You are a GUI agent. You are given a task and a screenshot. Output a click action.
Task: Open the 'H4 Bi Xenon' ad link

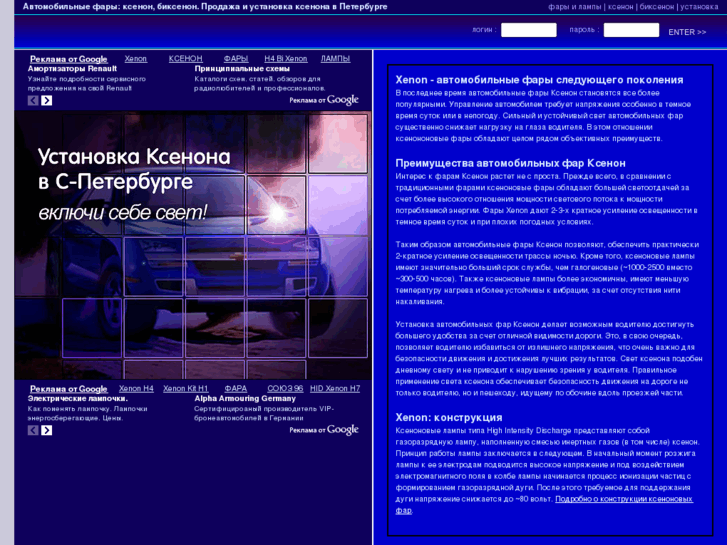(286, 59)
